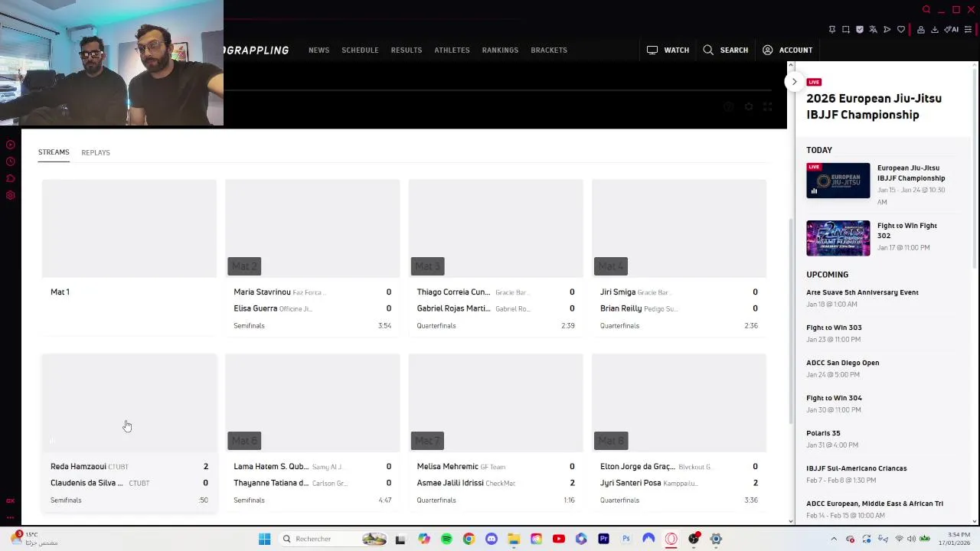Click the video player settings gear icon
The image size is (980, 551).
coord(749,107)
